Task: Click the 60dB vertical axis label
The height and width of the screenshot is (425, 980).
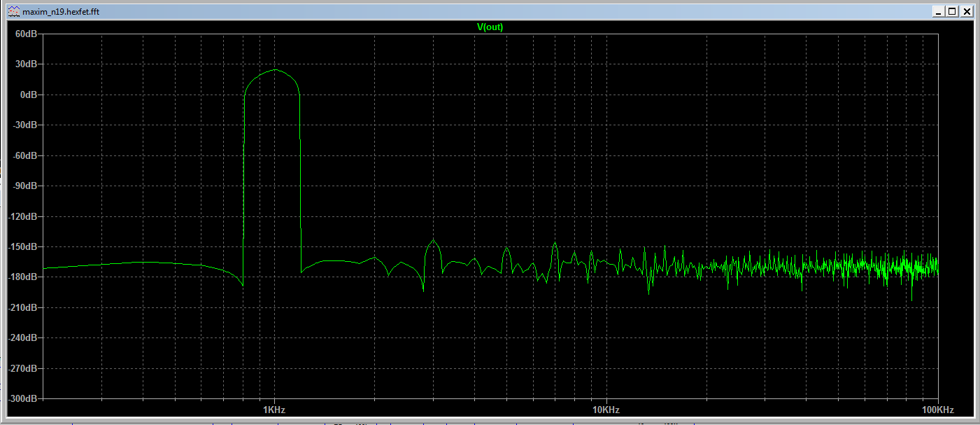Action: pyautogui.click(x=25, y=34)
